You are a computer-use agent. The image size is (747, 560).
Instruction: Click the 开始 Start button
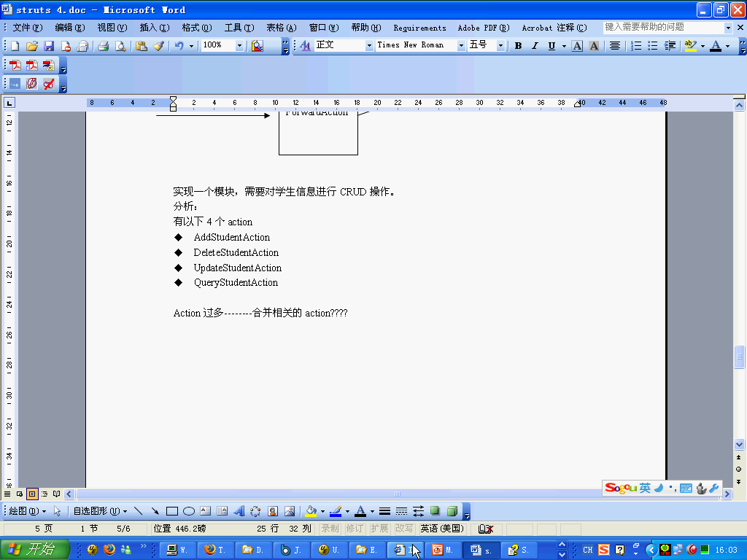click(35, 550)
